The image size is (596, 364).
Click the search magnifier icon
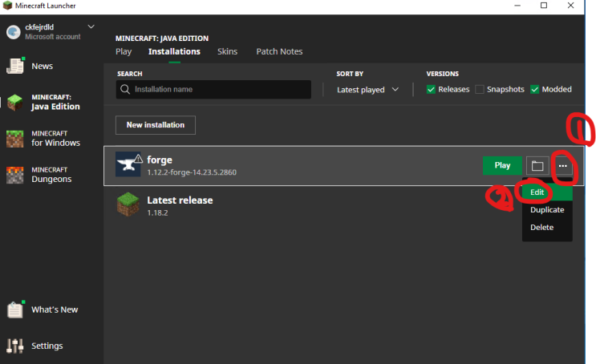tap(125, 89)
